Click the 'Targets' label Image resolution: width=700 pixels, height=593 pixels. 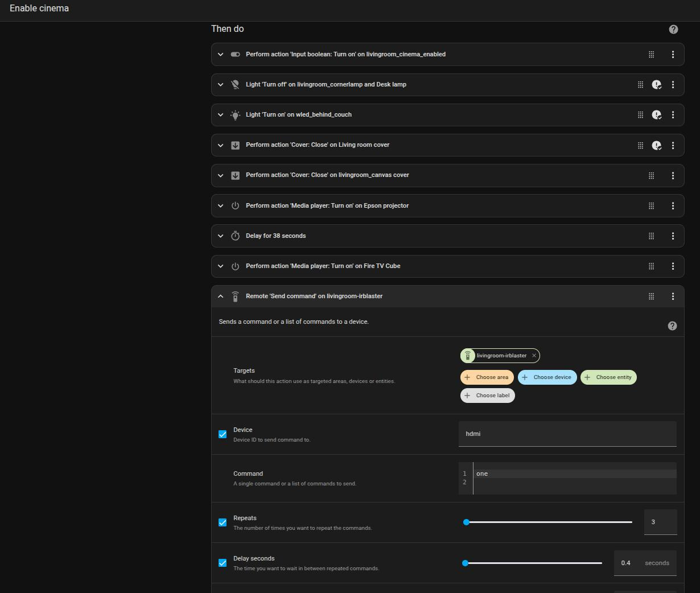tap(244, 370)
